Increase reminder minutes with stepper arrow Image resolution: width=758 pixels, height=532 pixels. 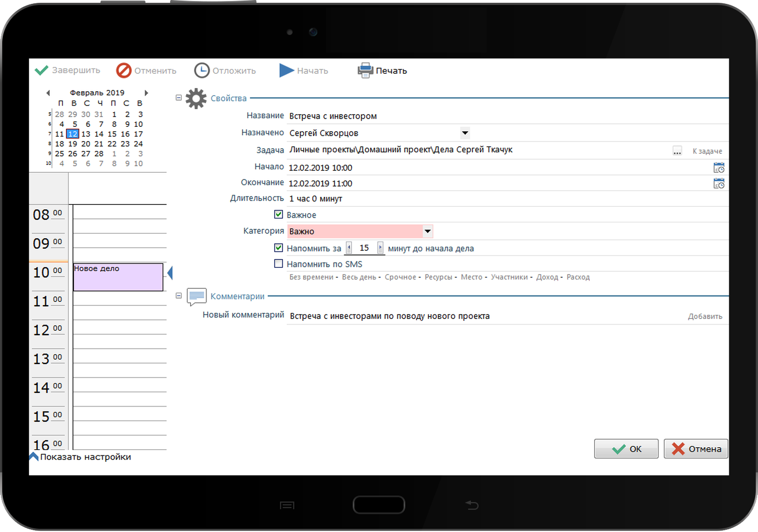(x=380, y=248)
